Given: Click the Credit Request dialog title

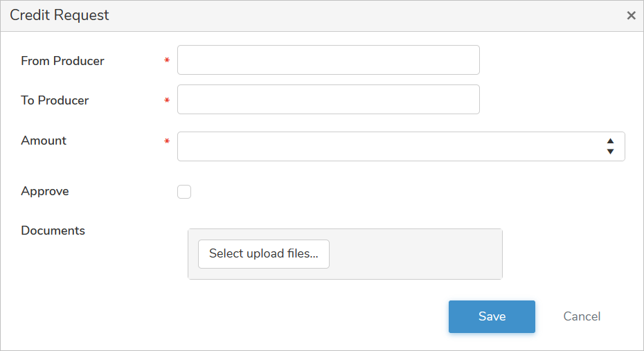Looking at the screenshot, I should (60, 15).
